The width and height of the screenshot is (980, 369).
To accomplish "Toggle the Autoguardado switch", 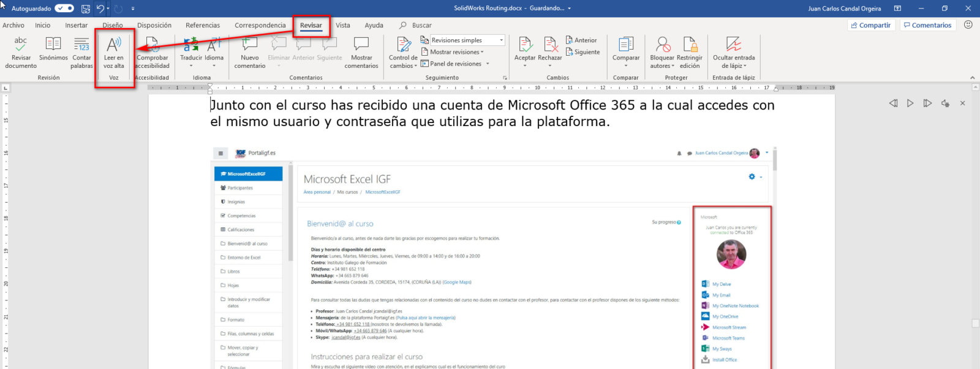I will coord(64,9).
